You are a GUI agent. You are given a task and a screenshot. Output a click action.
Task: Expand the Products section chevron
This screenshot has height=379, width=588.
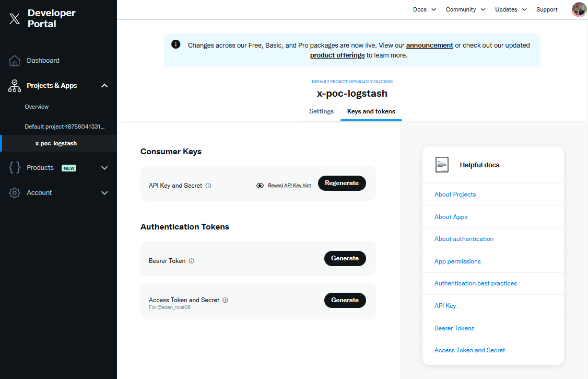104,168
